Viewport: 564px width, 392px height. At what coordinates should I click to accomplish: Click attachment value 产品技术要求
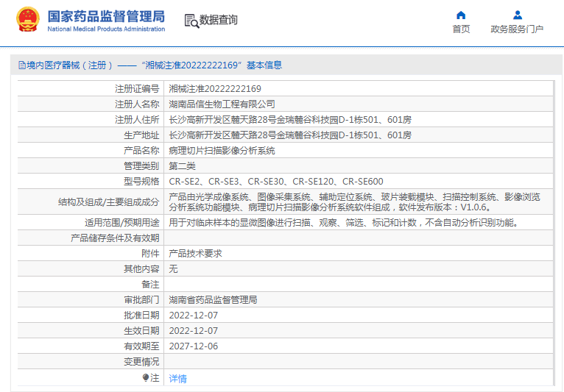coord(195,253)
